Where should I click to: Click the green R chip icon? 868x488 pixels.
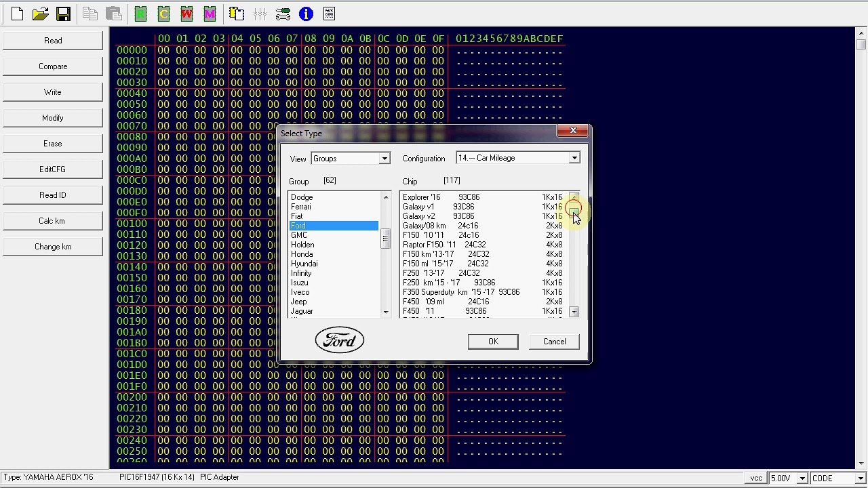140,14
